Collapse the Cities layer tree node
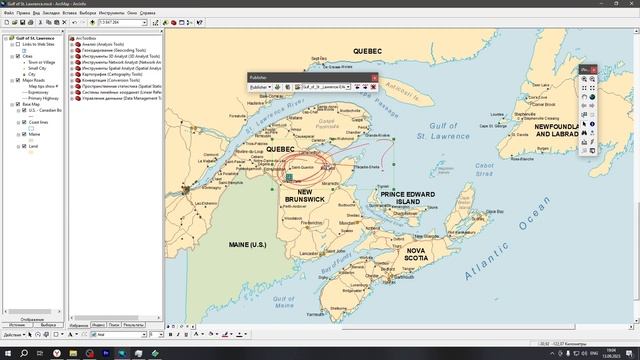Viewport: 640px width, 360px height. [12, 56]
